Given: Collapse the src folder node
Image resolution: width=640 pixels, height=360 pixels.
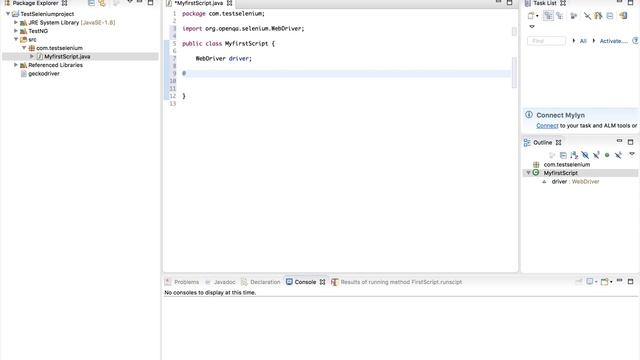Looking at the screenshot, I should [16, 40].
